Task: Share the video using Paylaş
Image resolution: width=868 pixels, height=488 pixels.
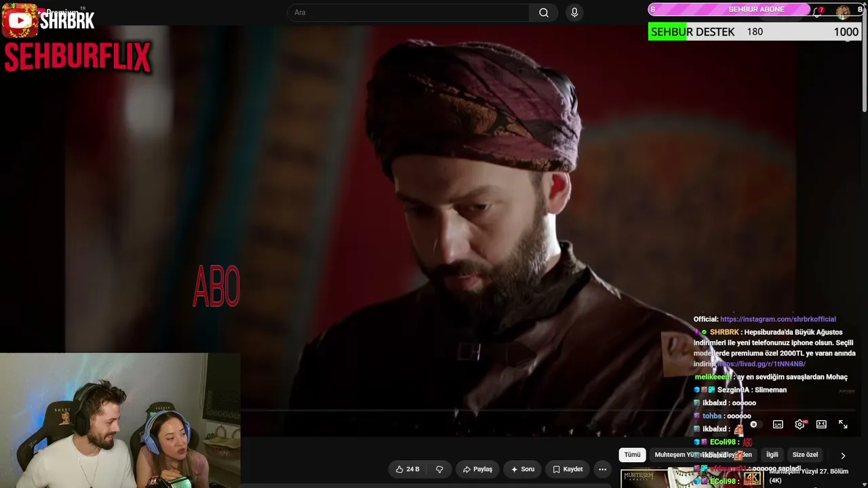Action: 477,469
